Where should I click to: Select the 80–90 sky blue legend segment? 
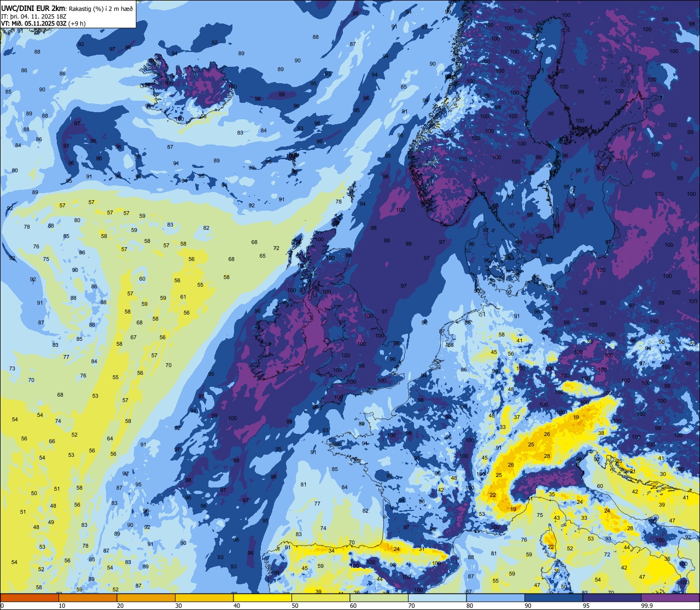point(495,597)
